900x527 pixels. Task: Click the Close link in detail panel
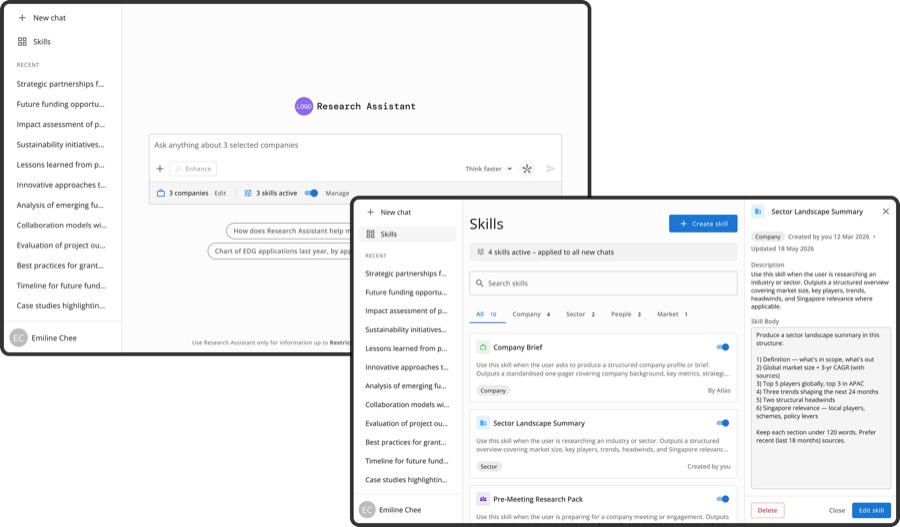pos(837,510)
